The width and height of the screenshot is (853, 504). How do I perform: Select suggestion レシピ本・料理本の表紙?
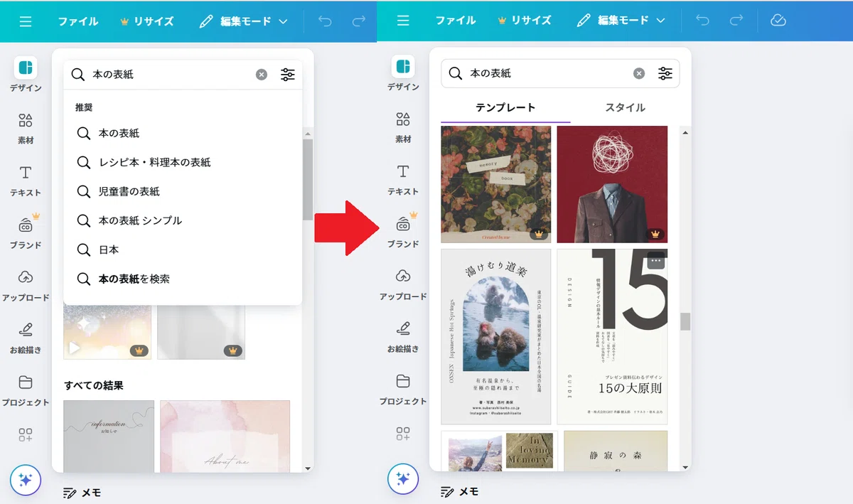pos(183,162)
